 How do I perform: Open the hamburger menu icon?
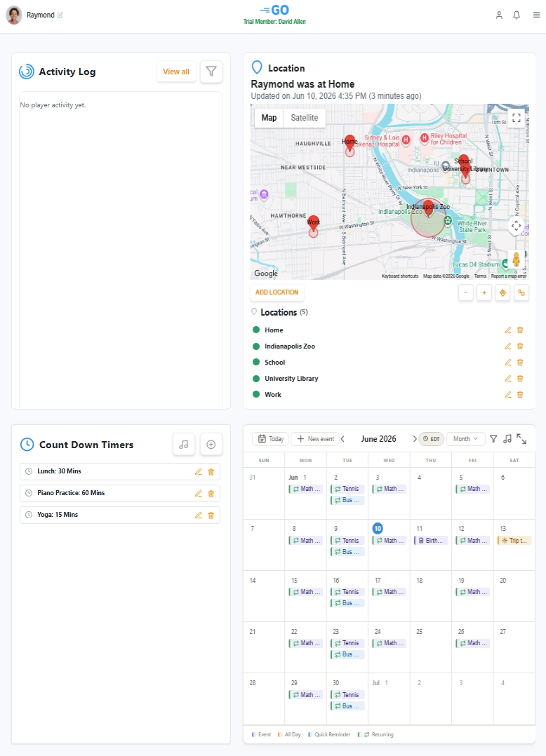tap(536, 15)
